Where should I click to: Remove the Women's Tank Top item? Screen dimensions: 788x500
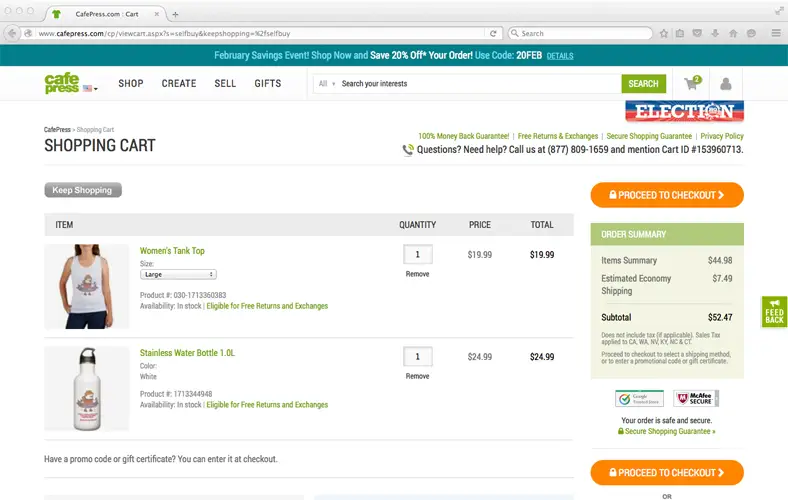tap(417, 274)
